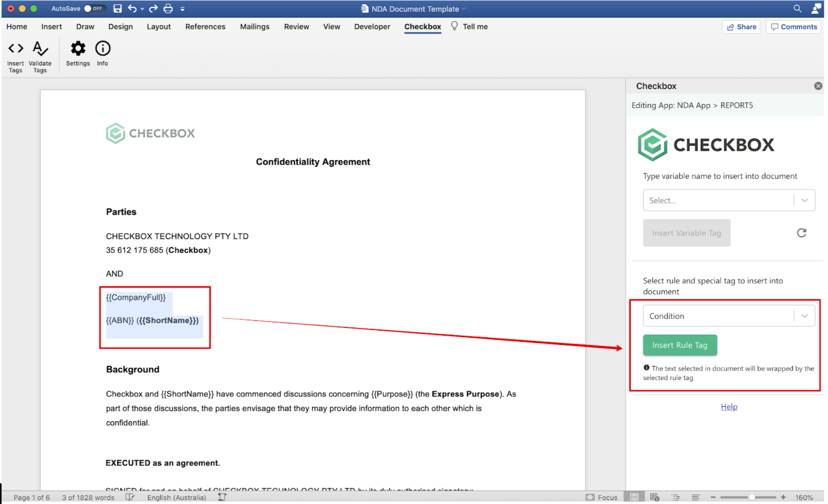Open the user account icon in title bar
Screen dimensions: 828x504
[x=816, y=8]
